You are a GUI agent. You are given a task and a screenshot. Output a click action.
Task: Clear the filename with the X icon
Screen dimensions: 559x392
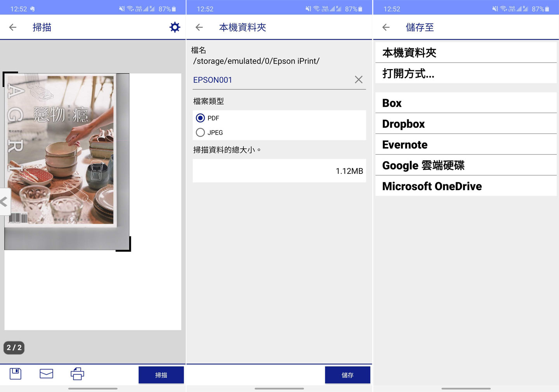point(358,80)
